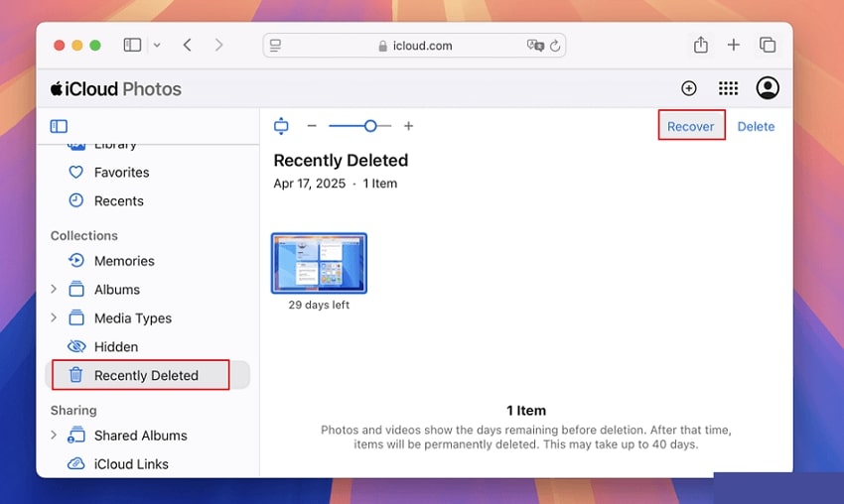Screen dimensions: 844x504
Task: Click the heart icon next to Favorites
Action: [x=75, y=172]
